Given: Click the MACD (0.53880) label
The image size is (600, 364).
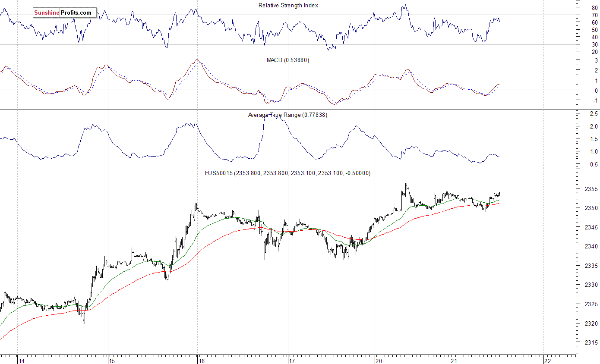Looking at the screenshot, I should coord(288,60).
